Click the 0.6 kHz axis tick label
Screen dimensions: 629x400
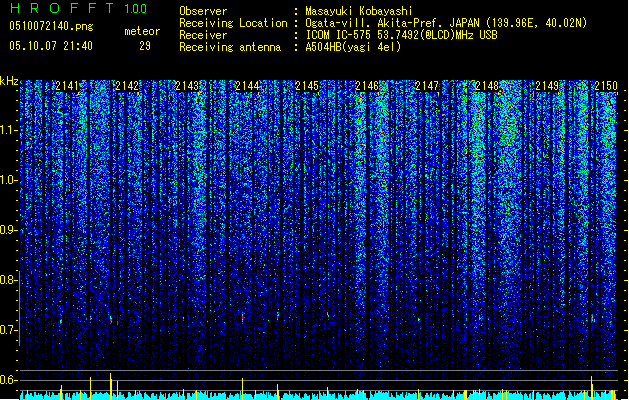tap(9, 380)
